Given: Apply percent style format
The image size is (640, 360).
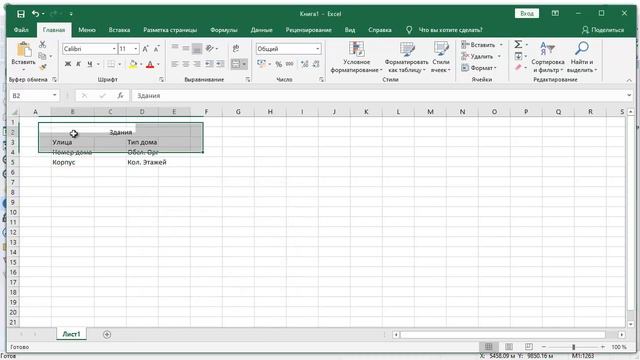Looking at the screenshot, I should pyautogui.click(x=278, y=64).
